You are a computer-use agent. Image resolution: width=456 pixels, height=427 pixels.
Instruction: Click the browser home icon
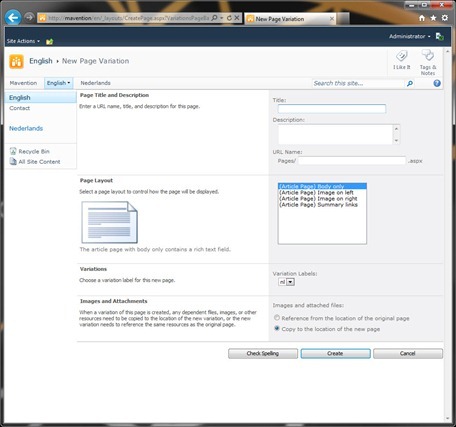[422, 18]
